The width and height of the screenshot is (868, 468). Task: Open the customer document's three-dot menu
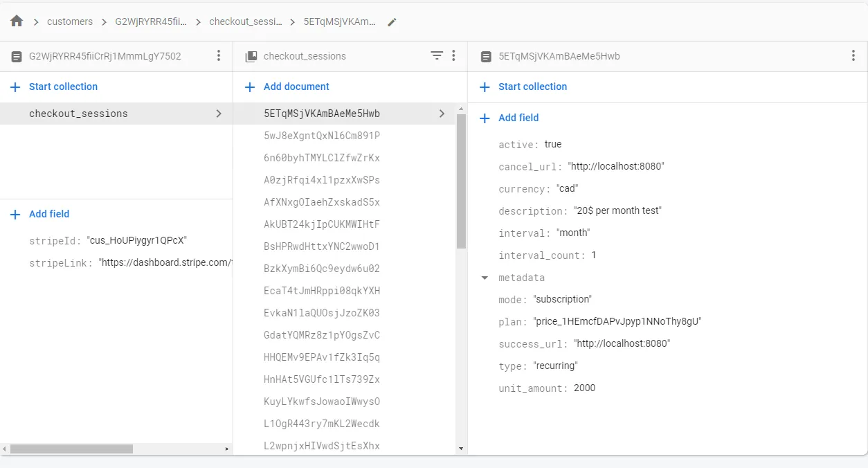(219, 56)
